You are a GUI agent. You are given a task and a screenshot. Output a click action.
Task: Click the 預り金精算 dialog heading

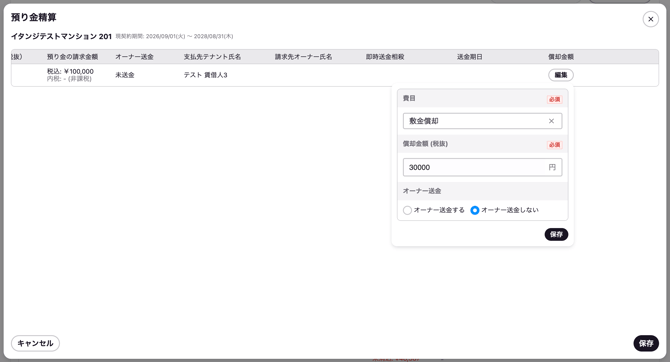(x=33, y=18)
